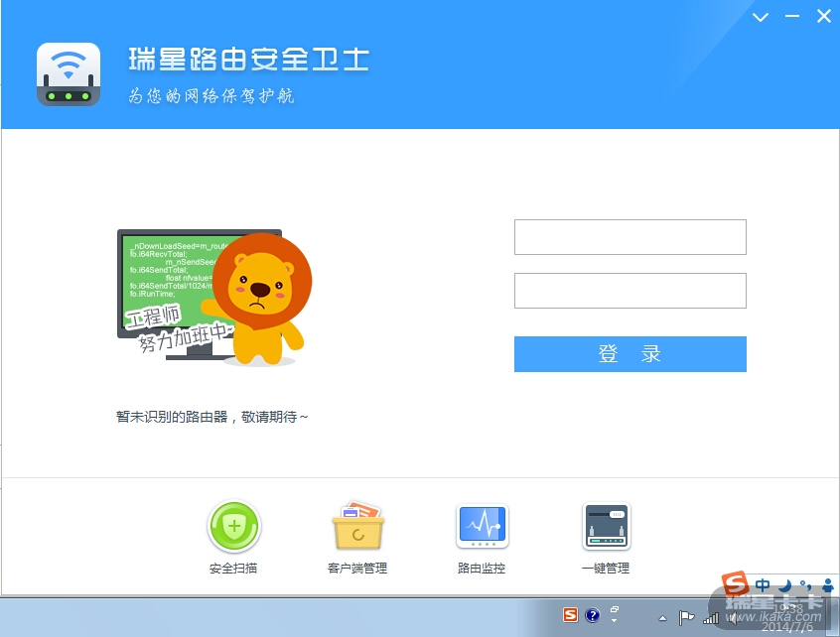Click the Sogou S icon in taskbar language bar
This screenshot has width=840, height=637.
tap(571, 615)
